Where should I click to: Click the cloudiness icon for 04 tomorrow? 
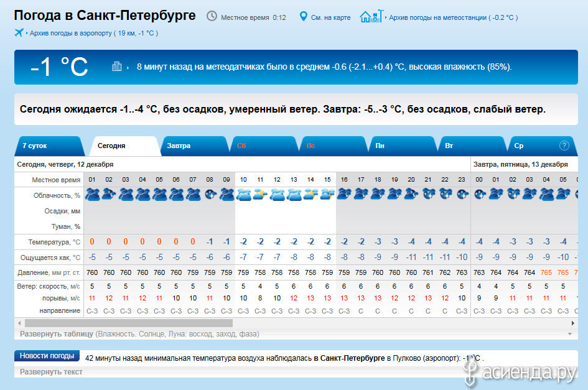pos(546,195)
